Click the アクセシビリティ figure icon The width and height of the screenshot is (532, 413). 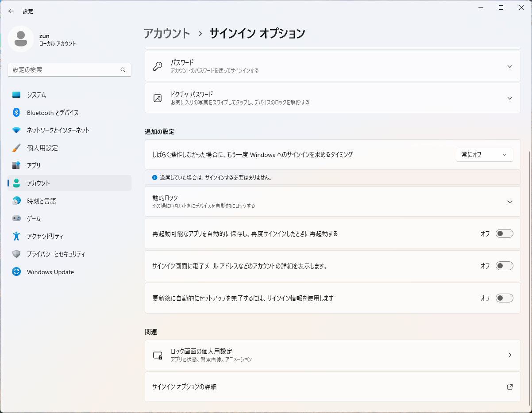(x=16, y=236)
